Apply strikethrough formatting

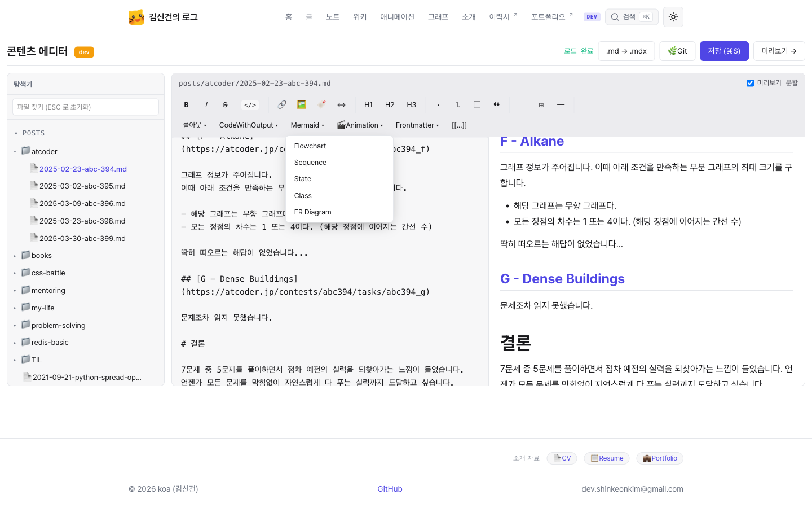pyautogui.click(x=225, y=105)
